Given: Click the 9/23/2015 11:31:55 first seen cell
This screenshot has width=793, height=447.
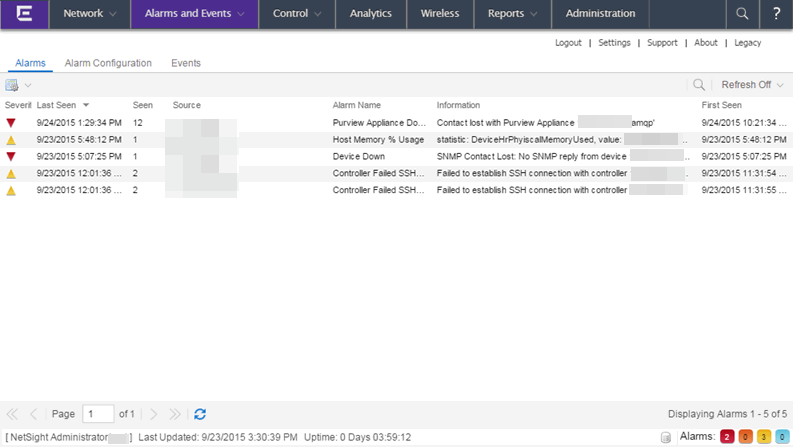Looking at the screenshot, I should (x=743, y=191).
